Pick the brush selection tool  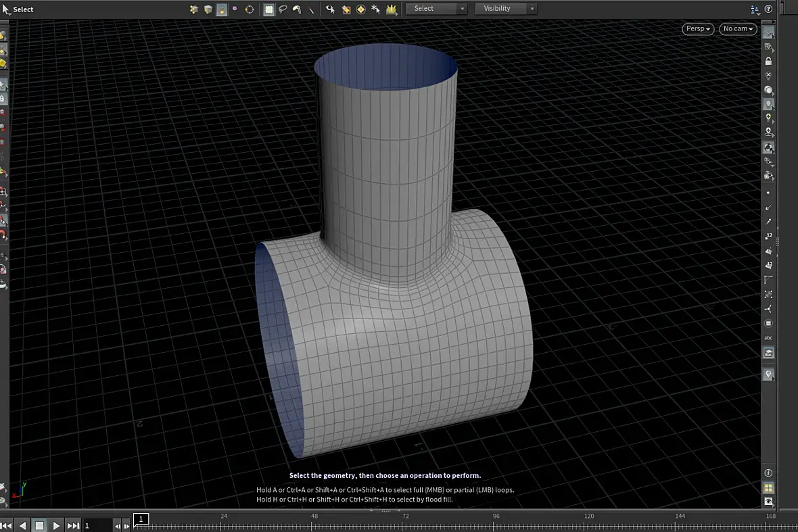click(x=297, y=9)
